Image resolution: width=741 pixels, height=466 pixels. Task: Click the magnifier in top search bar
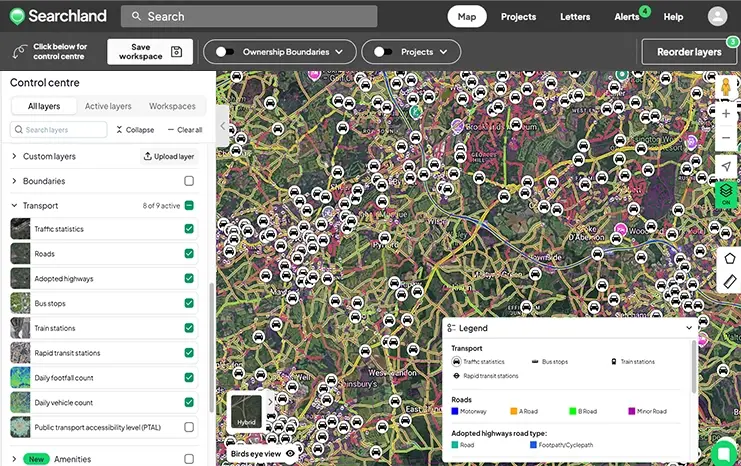click(136, 16)
